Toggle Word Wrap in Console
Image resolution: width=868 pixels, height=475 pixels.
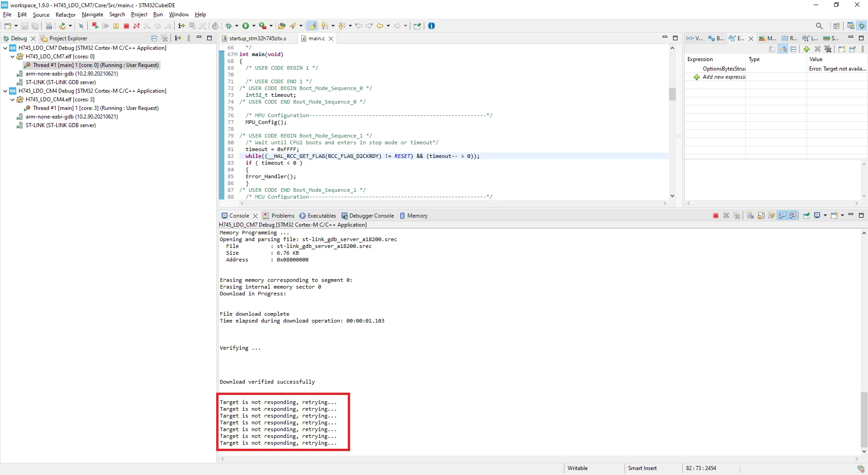(771, 215)
